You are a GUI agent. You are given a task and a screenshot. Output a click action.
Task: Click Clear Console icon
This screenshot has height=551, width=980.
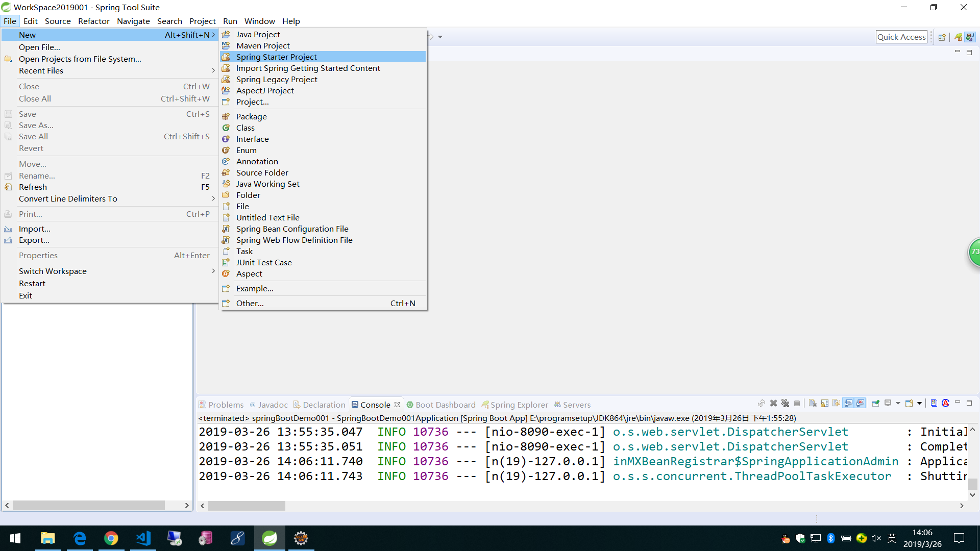point(813,403)
